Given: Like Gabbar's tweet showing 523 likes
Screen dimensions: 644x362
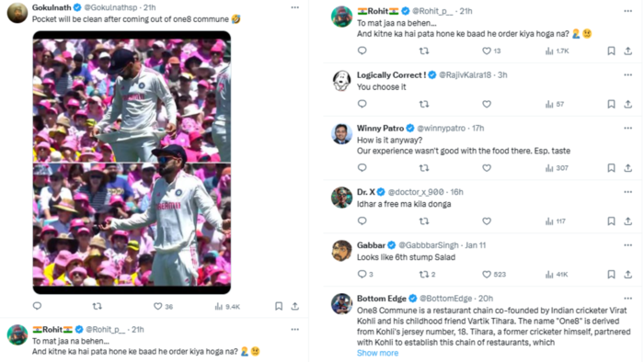Looking at the screenshot, I should coord(494,275).
